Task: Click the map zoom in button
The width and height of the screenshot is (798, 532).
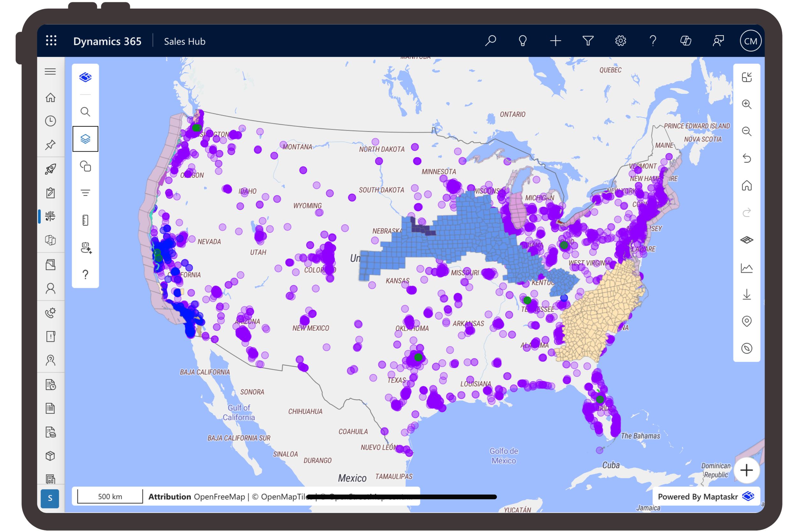Action: (746, 104)
